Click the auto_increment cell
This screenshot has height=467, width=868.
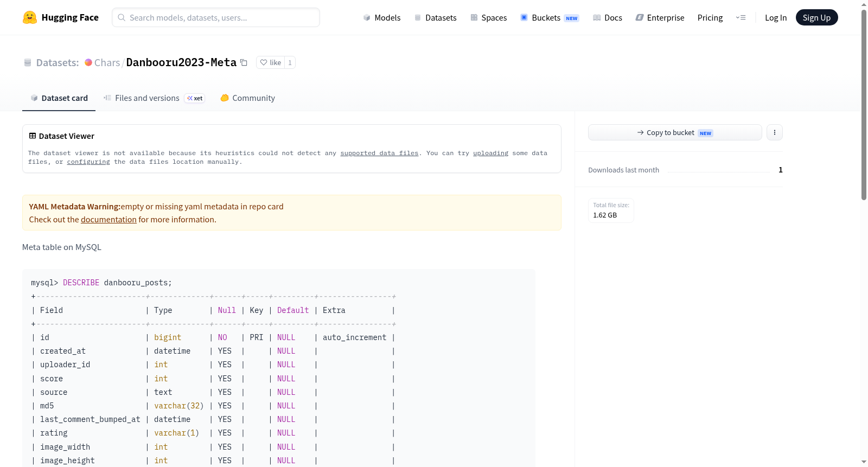354,337
